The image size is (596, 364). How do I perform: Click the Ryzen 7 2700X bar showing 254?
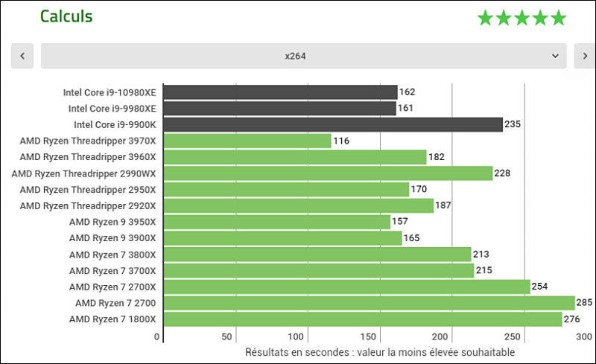pos(347,287)
